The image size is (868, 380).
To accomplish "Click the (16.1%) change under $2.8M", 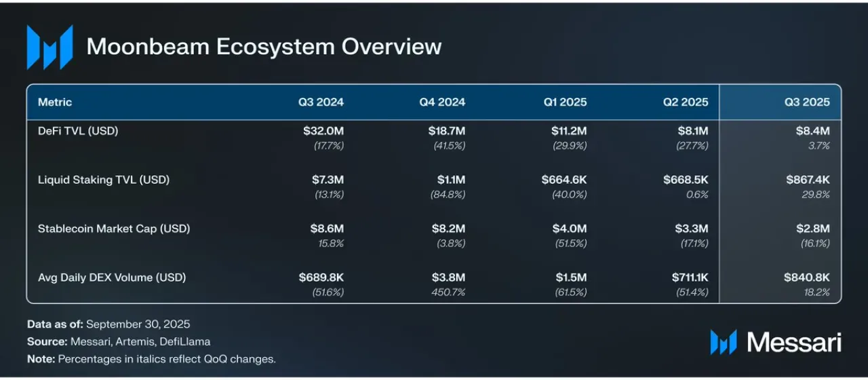I will (815, 244).
